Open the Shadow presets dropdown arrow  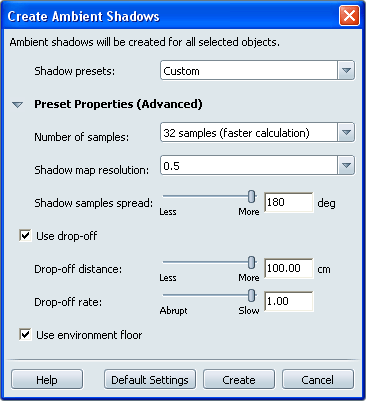pyautogui.click(x=346, y=70)
